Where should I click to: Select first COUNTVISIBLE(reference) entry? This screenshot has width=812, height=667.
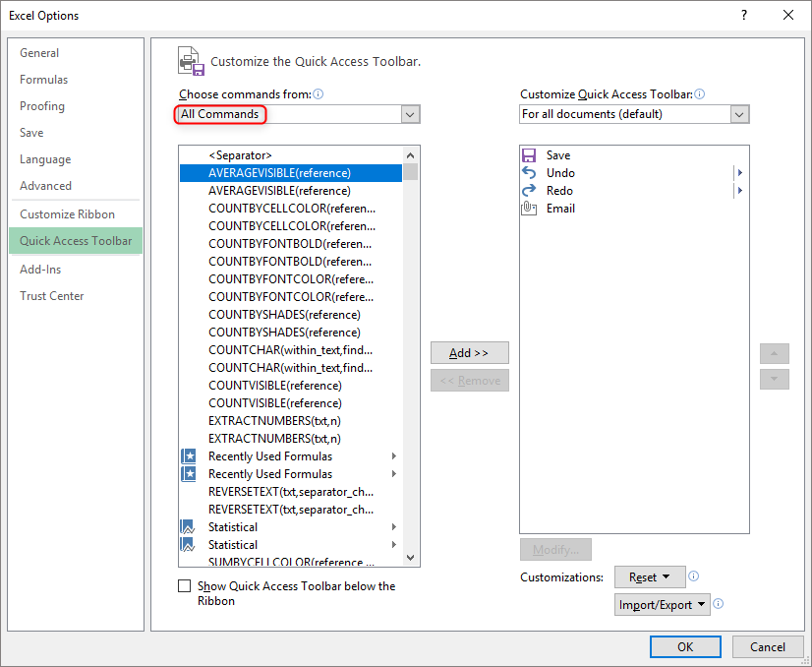point(291,386)
